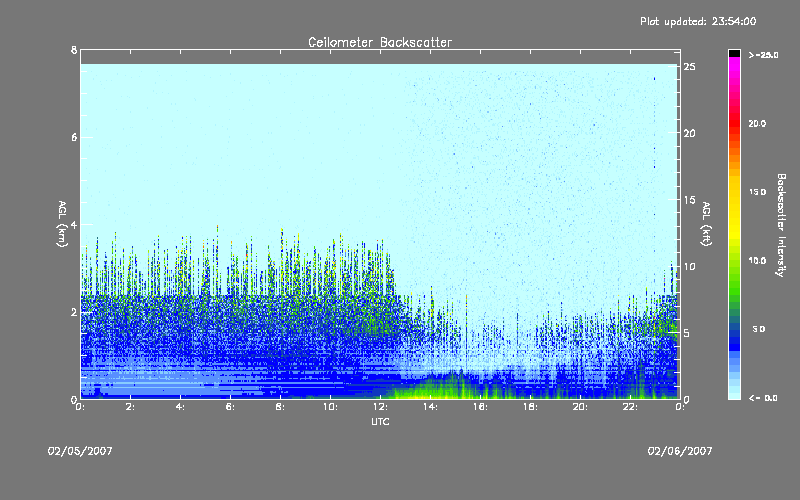Click the 20.0 colorbar tick label

pyautogui.click(x=757, y=124)
